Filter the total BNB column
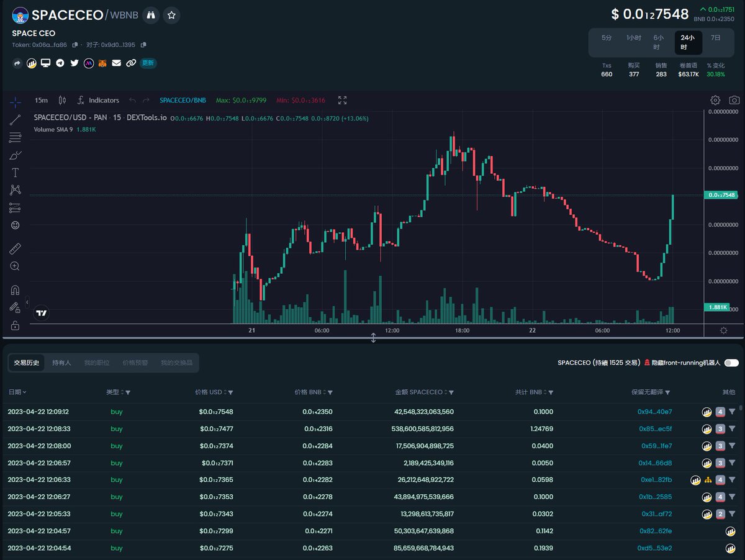The width and height of the screenshot is (745, 560). (551, 392)
